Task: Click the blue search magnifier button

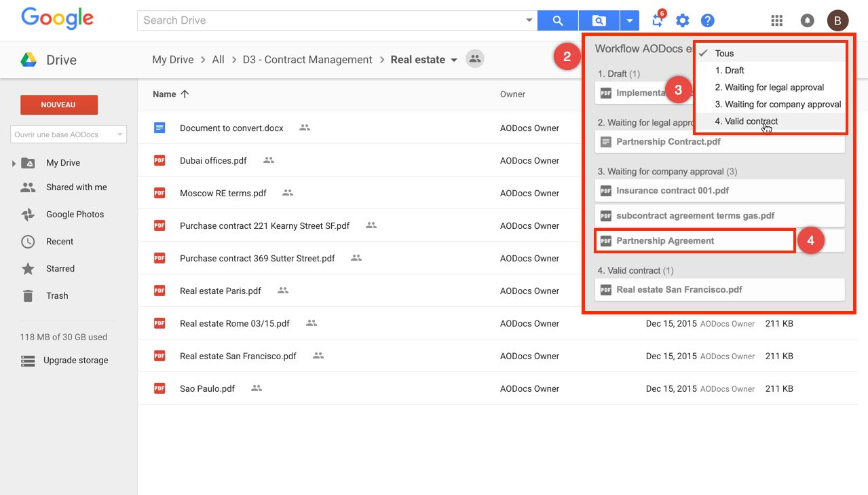Action: pyautogui.click(x=558, y=20)
